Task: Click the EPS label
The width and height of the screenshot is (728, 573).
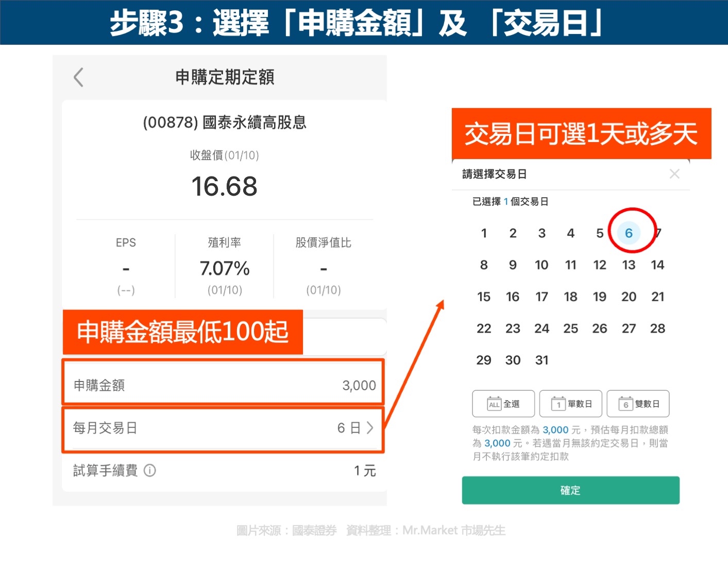Action: click(x=126, y=242)
